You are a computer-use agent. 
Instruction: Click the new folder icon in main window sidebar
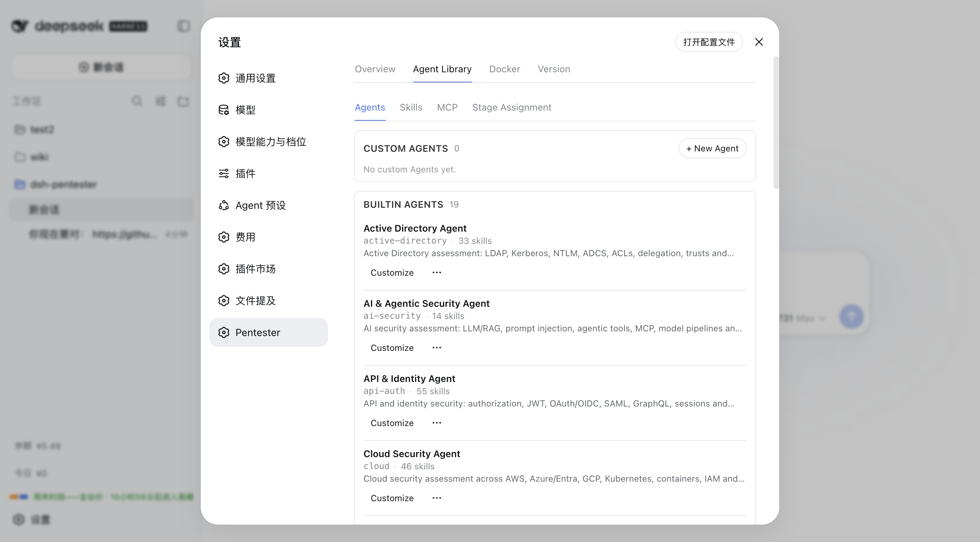(x=183, y=101)
